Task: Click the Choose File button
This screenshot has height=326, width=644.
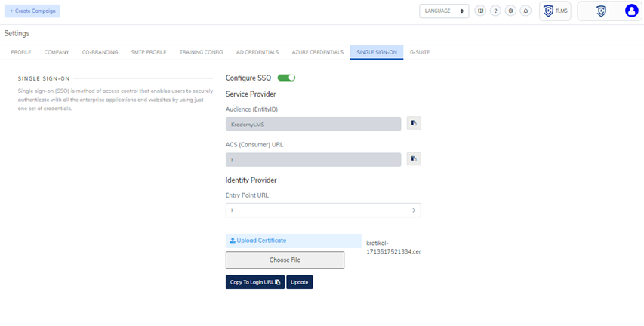Action: coord(285,260)
